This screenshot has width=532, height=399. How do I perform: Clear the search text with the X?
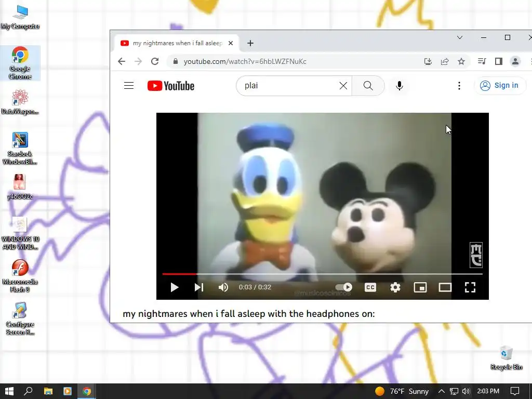[x=343, y=86]
